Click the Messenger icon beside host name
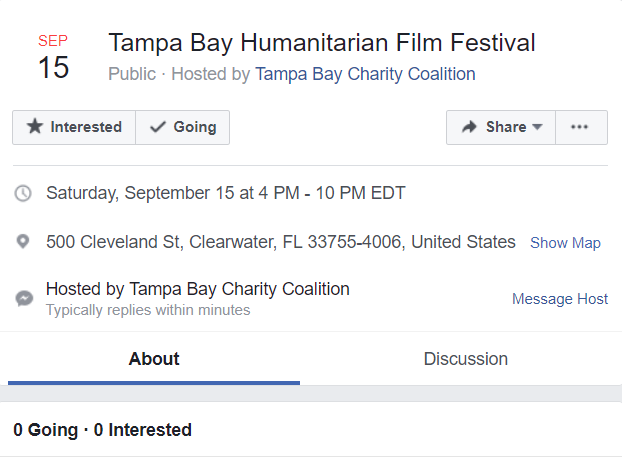This screenshot has height=457, width=622. 24,299
